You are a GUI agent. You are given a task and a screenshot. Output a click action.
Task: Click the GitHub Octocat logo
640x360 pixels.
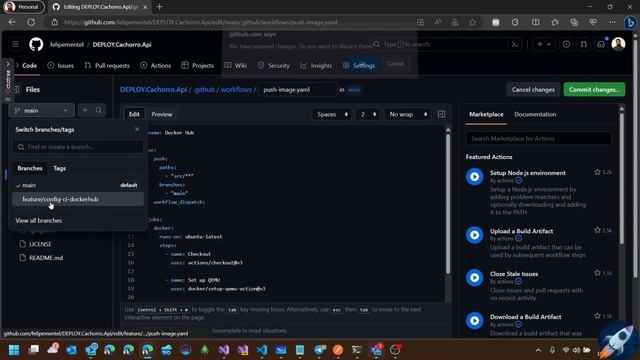[x=36, y=44]
